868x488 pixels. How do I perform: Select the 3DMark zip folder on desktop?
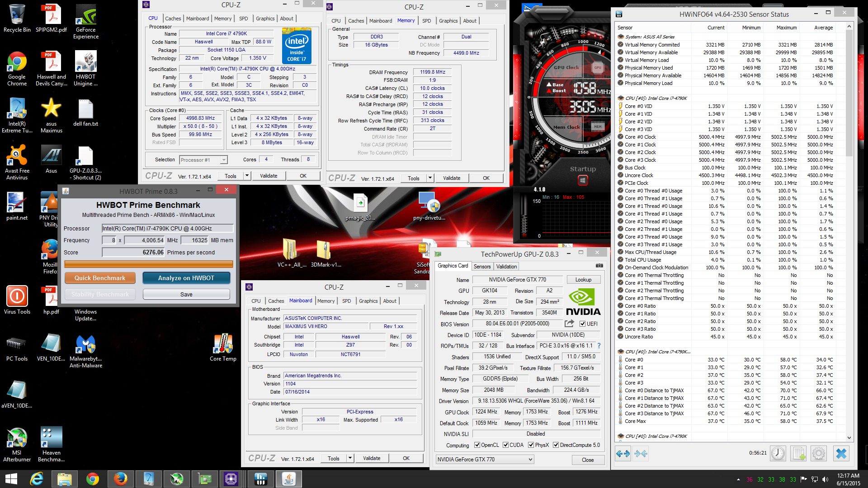pos(325,253)
